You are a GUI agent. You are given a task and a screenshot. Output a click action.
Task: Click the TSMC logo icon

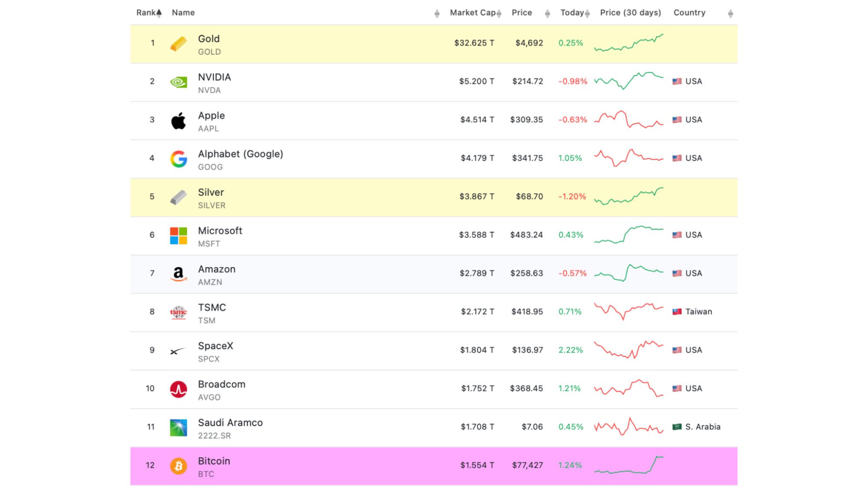pos(178,312)
